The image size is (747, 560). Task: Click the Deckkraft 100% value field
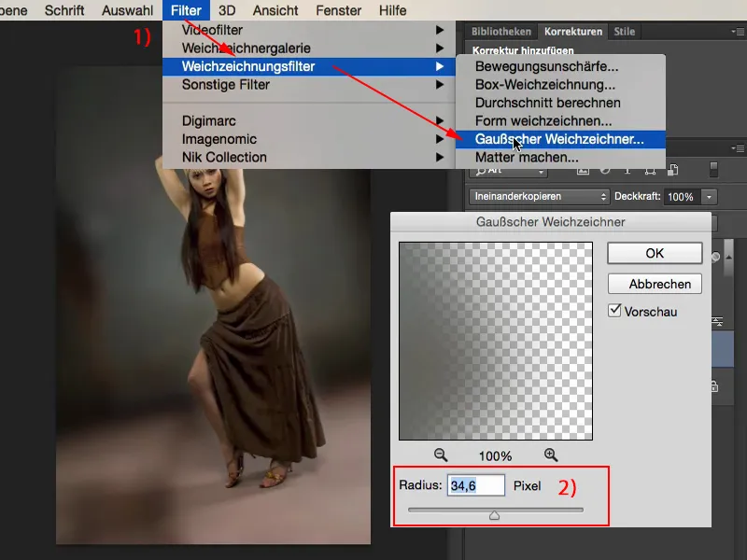[x=683, y=197]
